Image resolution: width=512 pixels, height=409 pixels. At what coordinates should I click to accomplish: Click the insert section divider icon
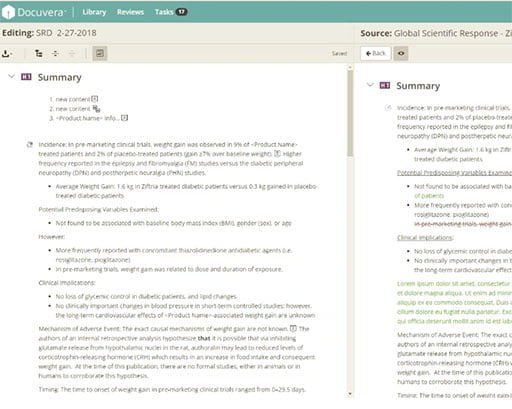[55, 53]
